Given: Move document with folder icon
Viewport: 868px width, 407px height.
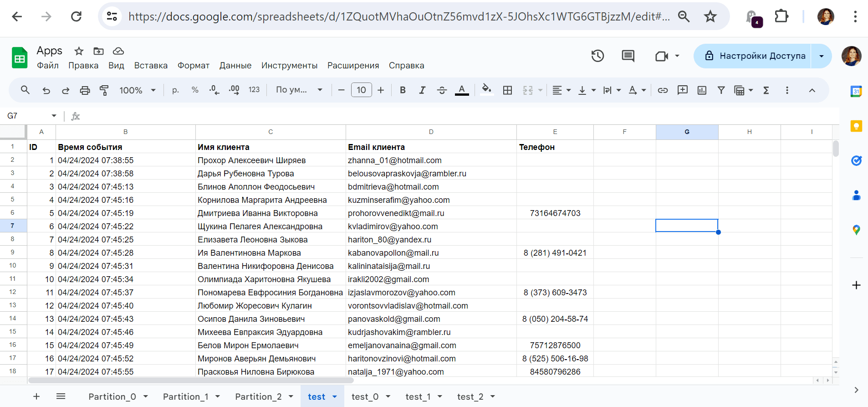Looking at the screenshot, I should pyautogui.click(x=98, y=51).
